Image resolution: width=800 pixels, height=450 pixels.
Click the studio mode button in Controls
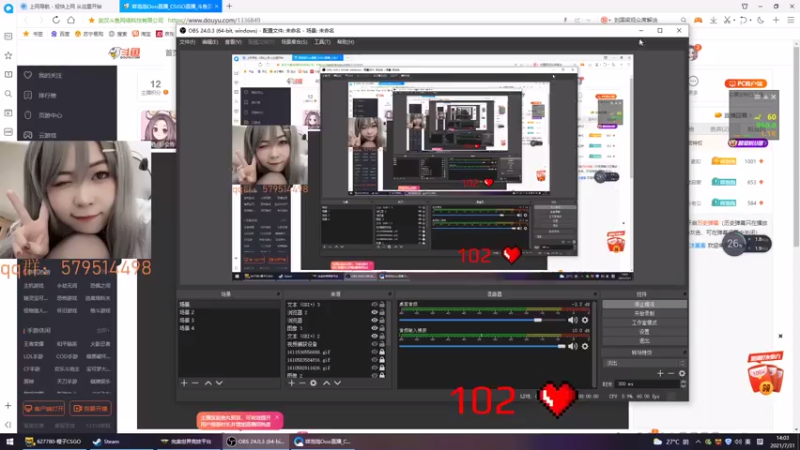(644, 322)
